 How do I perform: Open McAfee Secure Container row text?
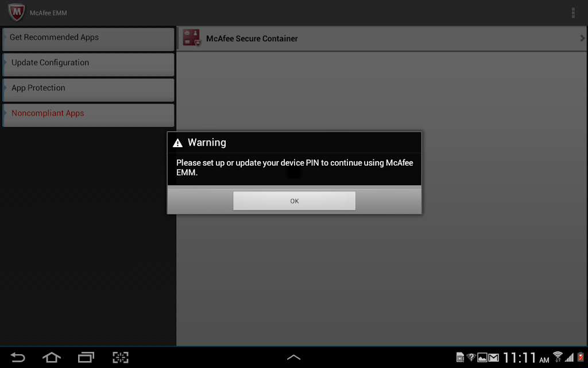coord(252,39)
